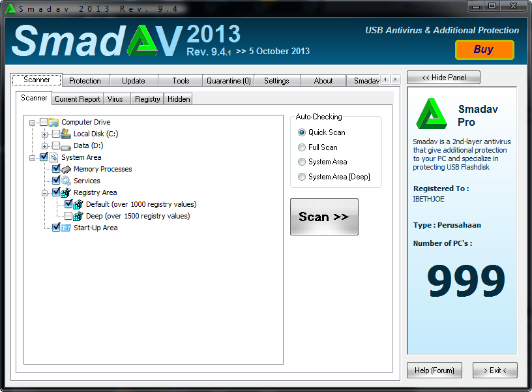Select the Scanner sub-tab

pyautogui.click(x=34, y=98)
